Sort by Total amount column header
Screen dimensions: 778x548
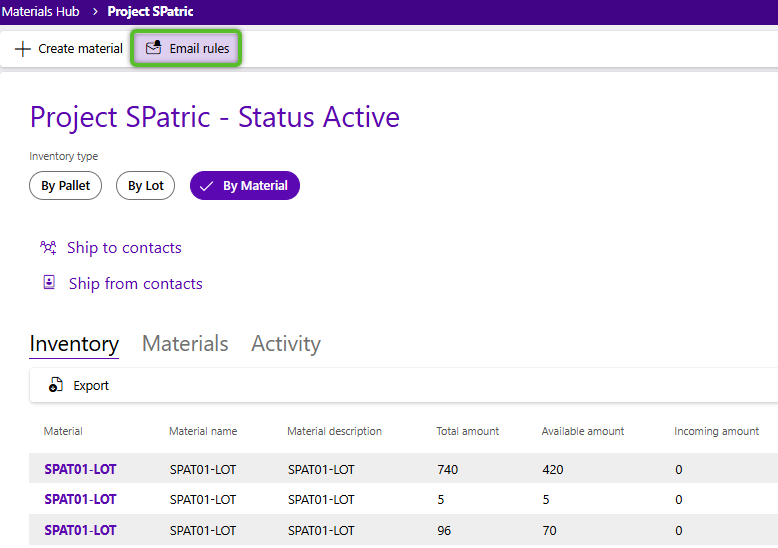tap(467, 431)
